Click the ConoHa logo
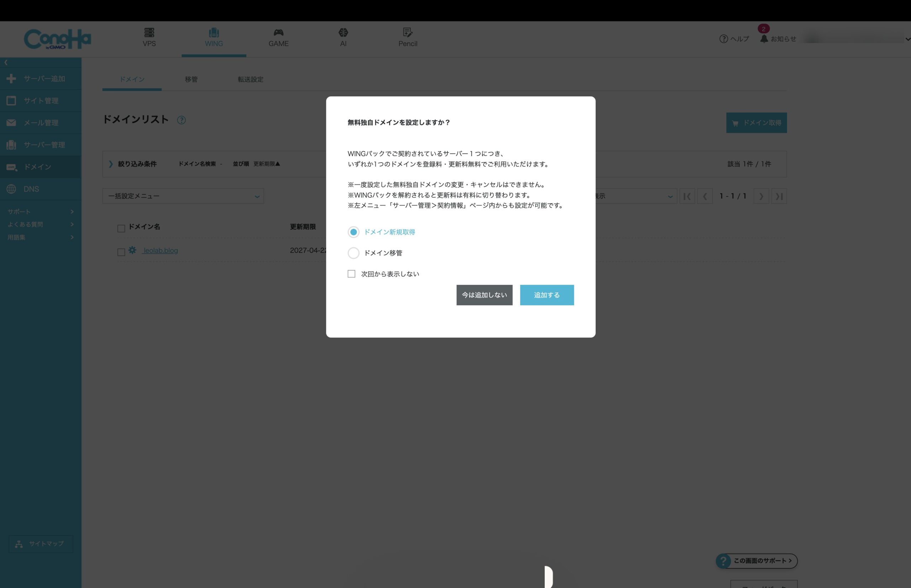Screen dimensions: 911x588 point(57,39)
